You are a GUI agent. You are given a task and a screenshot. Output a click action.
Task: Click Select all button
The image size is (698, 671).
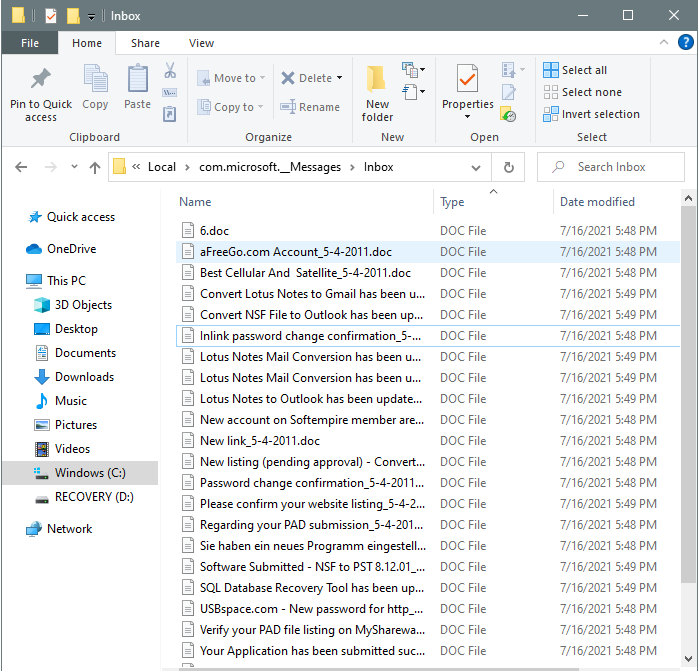[575, 70]
